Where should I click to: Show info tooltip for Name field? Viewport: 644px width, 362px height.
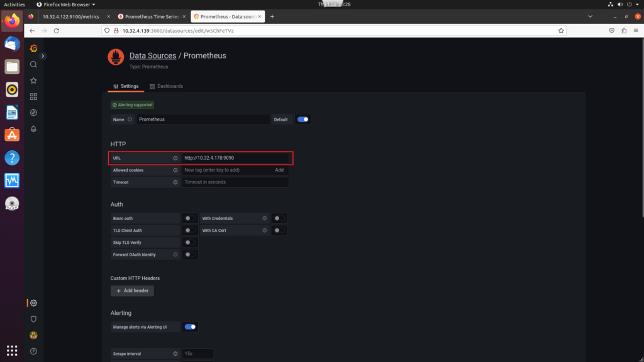130,119
